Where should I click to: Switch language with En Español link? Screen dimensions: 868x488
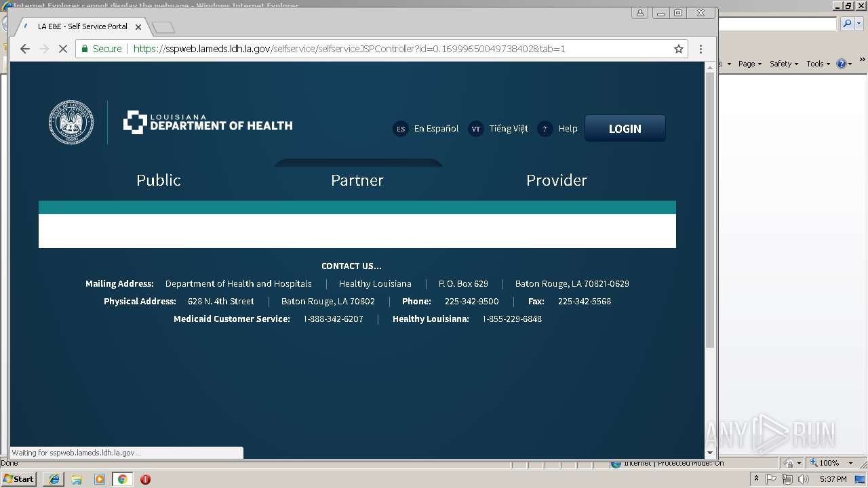click(x=436, y=129)
